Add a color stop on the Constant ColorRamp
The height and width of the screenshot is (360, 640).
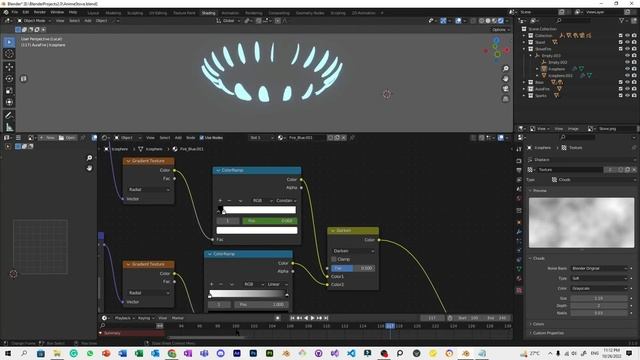(x=220, y=200)
